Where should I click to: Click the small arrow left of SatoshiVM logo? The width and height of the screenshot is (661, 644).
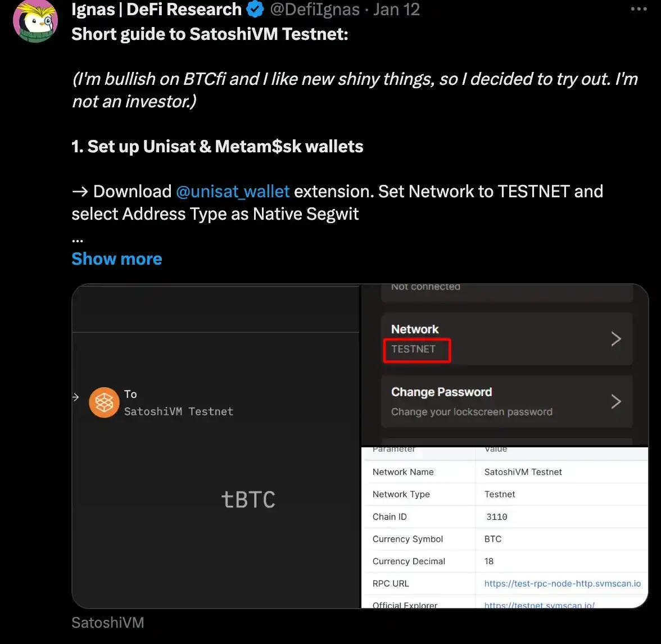[x=76, y=397]
